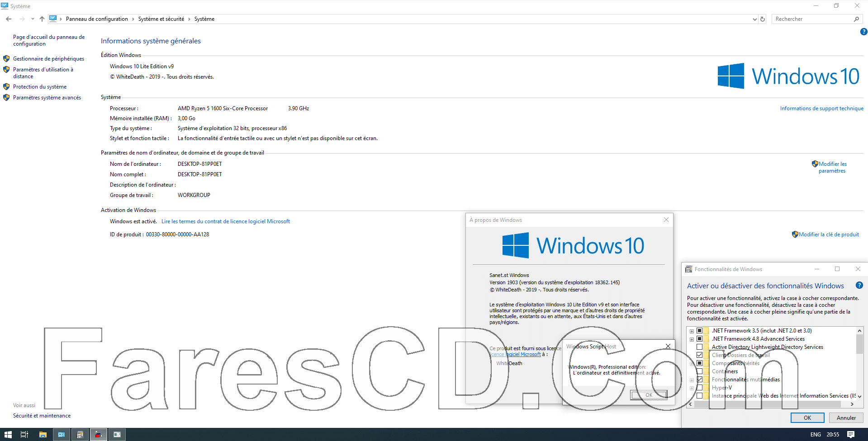
Task: Expand chevron after Système et sécurité
Action: point(189,19)
